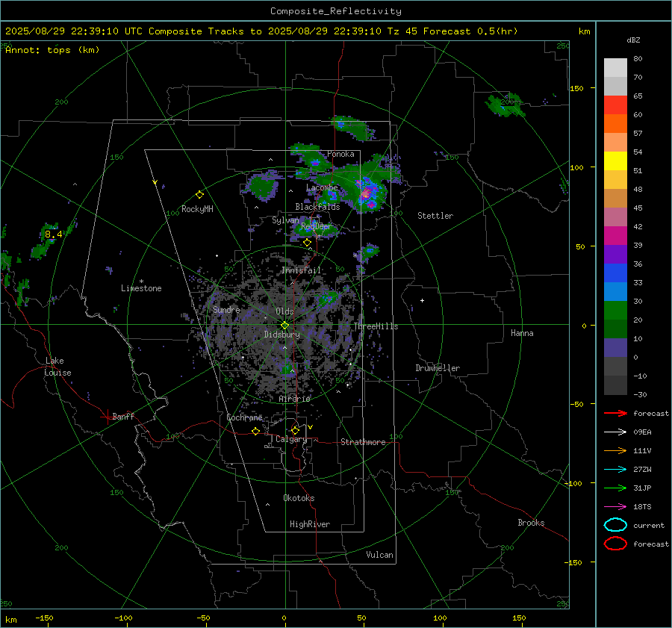Click the Brooks city label

[531, 523]
